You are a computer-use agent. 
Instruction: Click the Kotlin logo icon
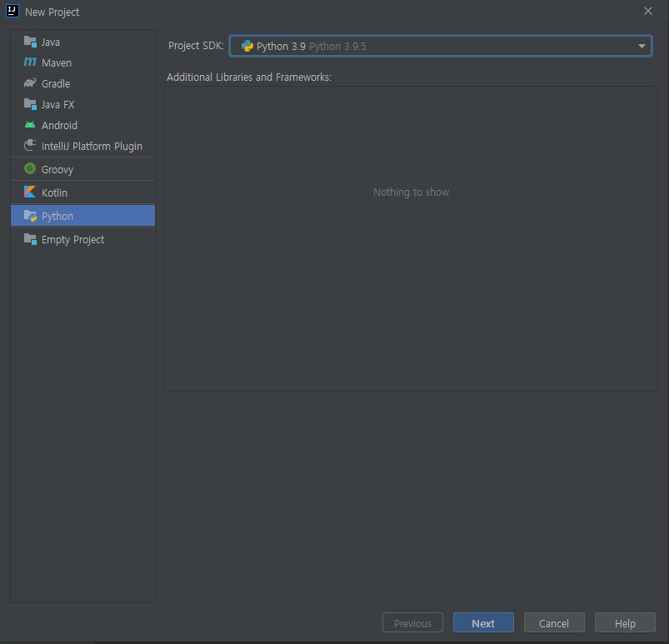pos(30,192)
